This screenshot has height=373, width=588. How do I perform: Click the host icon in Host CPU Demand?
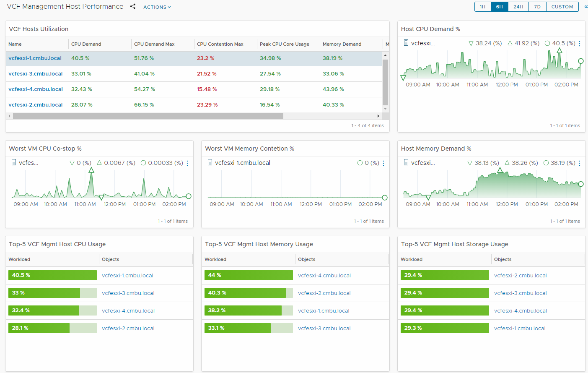(406, 43)
